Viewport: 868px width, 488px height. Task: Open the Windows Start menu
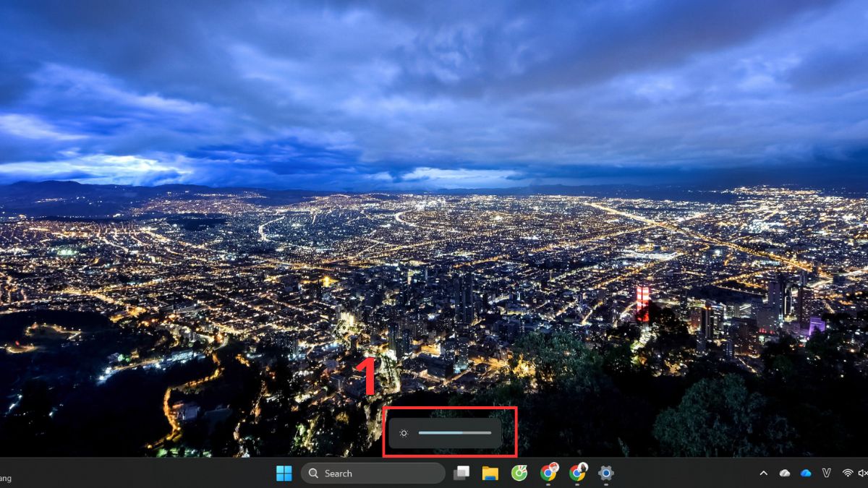(x=284, y=473)
